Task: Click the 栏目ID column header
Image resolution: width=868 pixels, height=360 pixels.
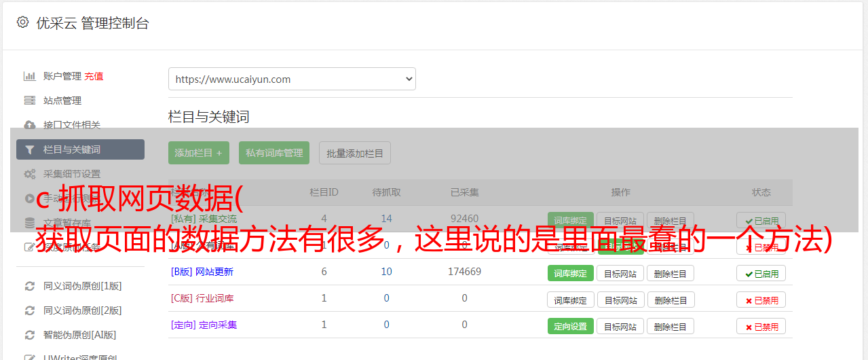Action: [x=324, y=192]
